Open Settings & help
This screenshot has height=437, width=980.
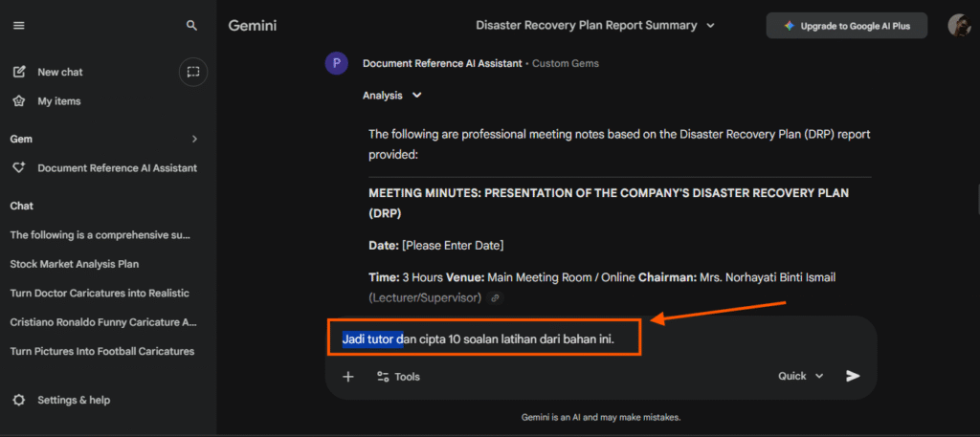73,400
